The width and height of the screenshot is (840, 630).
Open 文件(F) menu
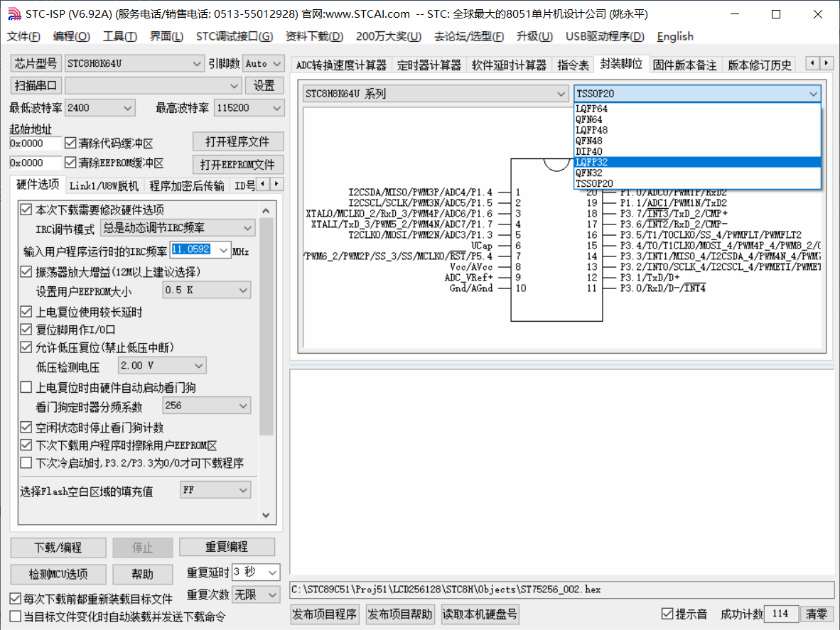point(23,36)
